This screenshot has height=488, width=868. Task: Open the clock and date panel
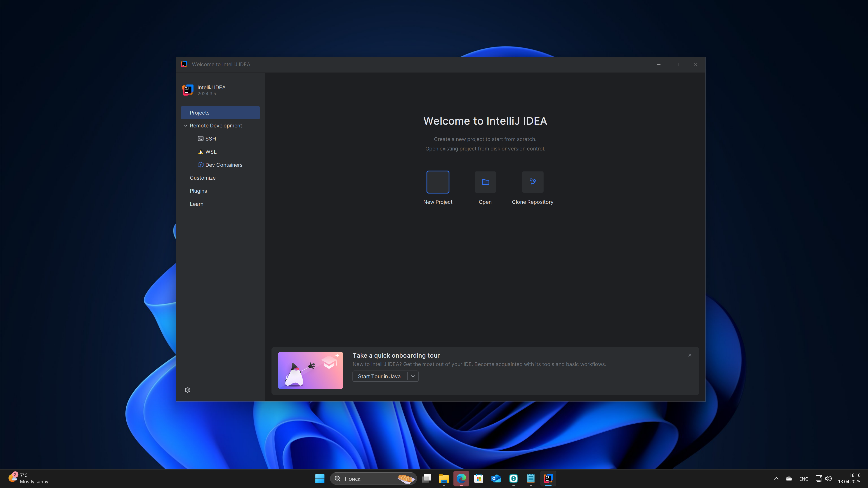coord(849,479)
